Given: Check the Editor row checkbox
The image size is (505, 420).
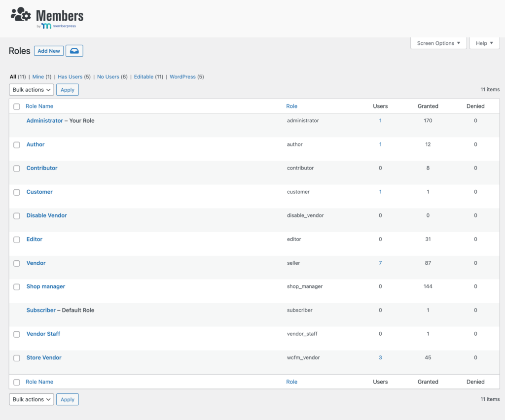Looking at the screenshot, I should point(17,240).
